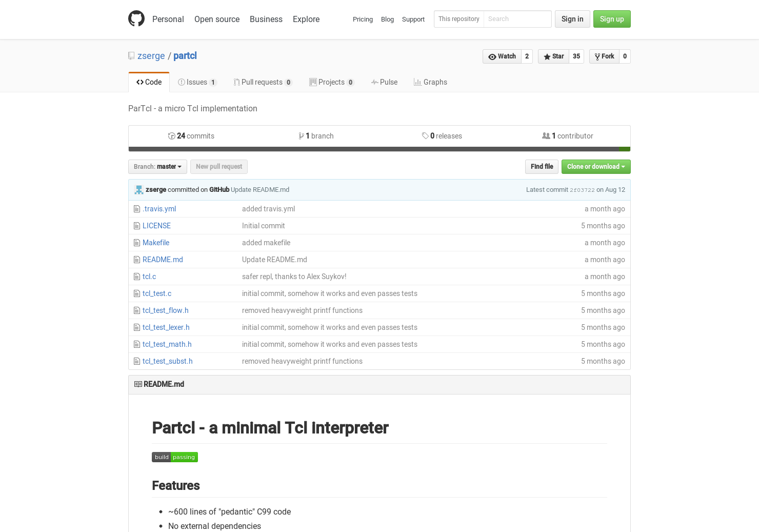Open the Makefile file link
759x532 pixels.
156,243
